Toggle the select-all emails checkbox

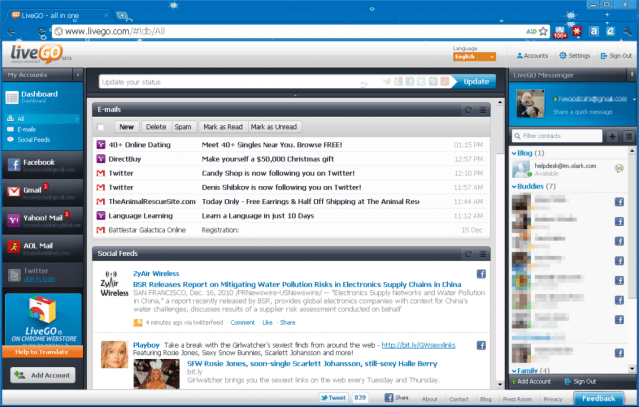pyautogui.click(x=101, y=127)
